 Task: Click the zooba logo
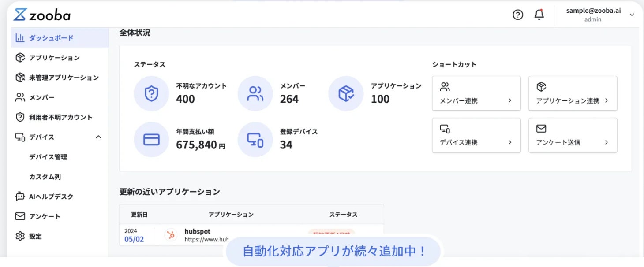[x=42, y=15]
